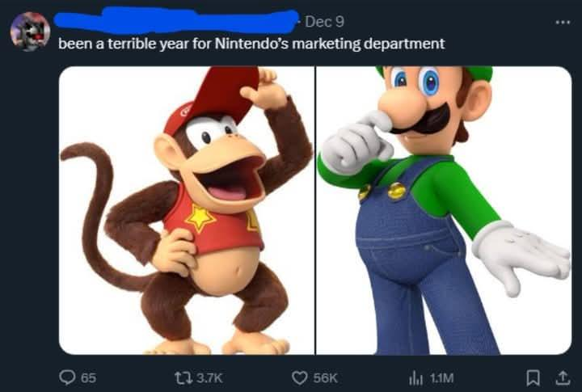The height and width of the screenshot is (392, 582).
Task: Click Luigi's outstretched white glove
Action: click(521, 256)
